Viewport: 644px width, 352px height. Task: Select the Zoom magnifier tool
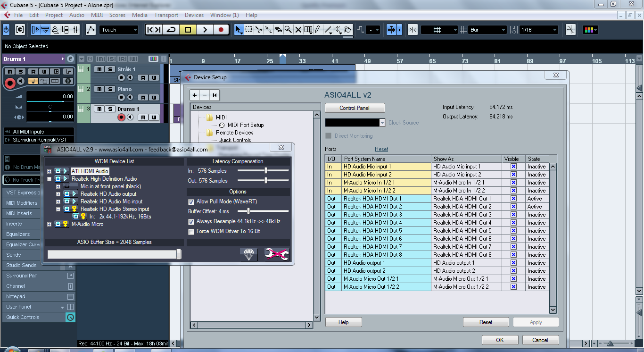(288, 30)
